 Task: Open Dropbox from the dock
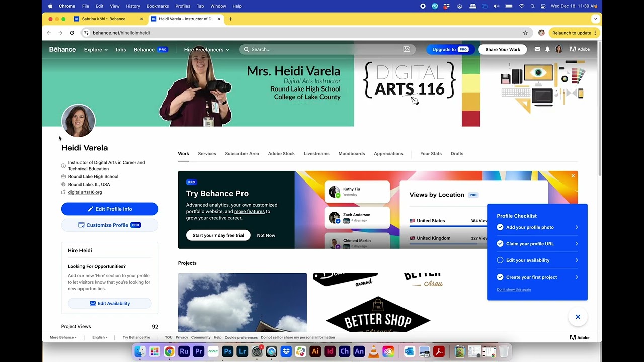tap(286, 351)
